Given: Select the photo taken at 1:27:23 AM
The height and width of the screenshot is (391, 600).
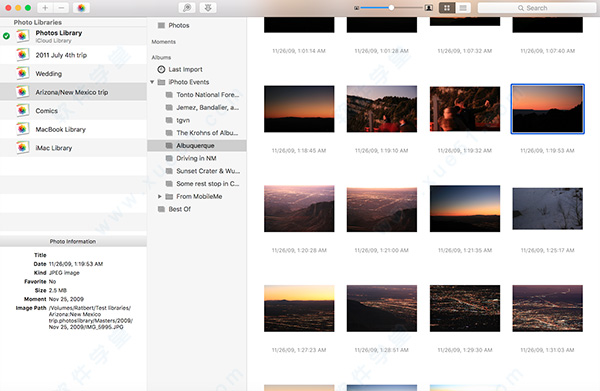Looking at the screenshot, I should click(x=299, y=308).
